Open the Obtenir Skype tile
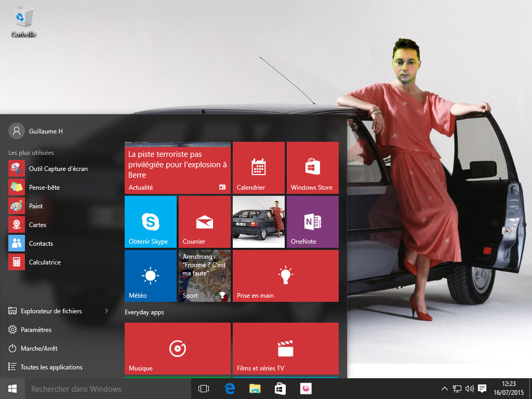Image resolution: width=532 pixels, height=399 pixels. (x=151, y=222)
